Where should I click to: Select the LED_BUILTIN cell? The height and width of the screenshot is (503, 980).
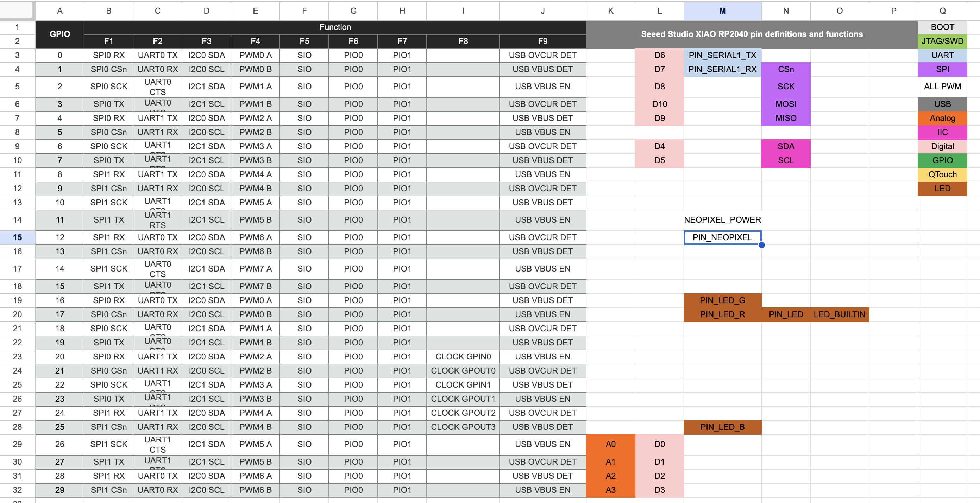coord(839,315)
